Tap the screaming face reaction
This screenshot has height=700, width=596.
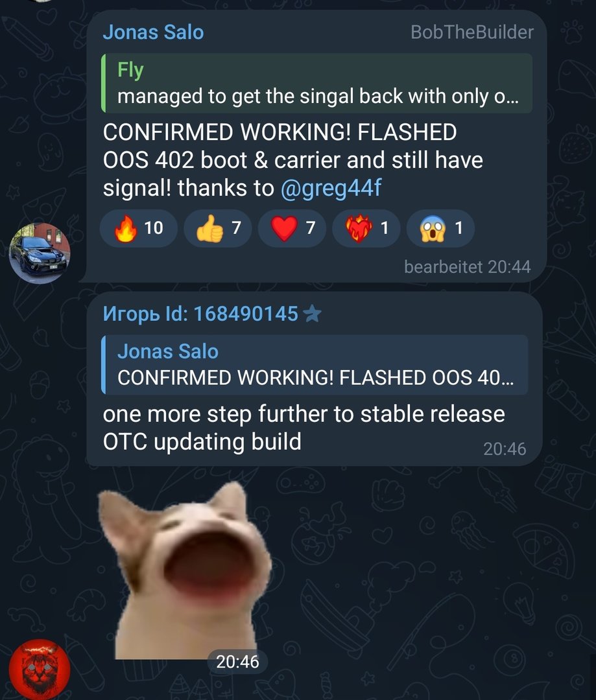click(x=440, y=228)
